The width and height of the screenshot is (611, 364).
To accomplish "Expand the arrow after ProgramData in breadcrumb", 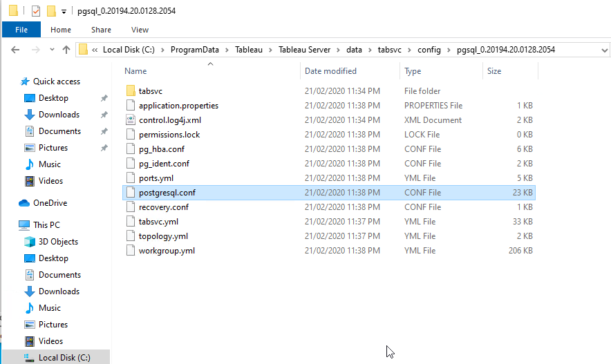I will coord(227,50).
